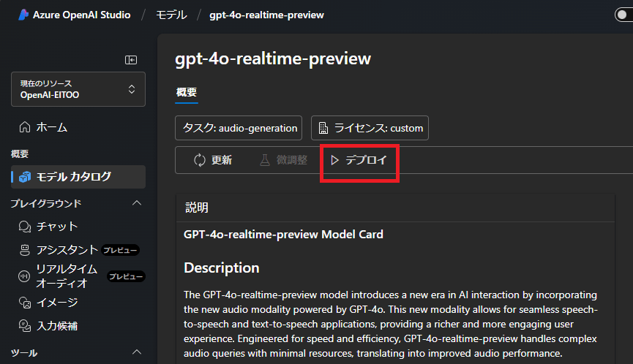Click the ライセンス: custom tag text

(378, 128)
